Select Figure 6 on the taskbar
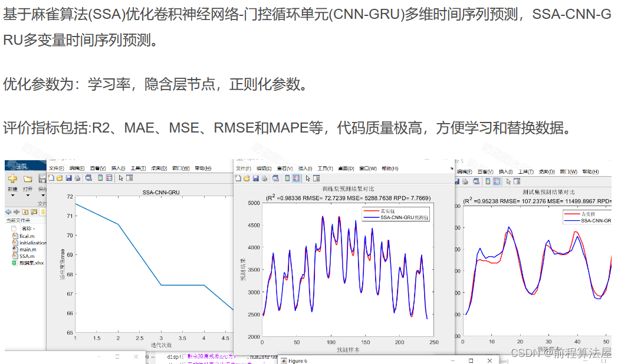The width and height of the screenshot is (621, 364). 295,360
